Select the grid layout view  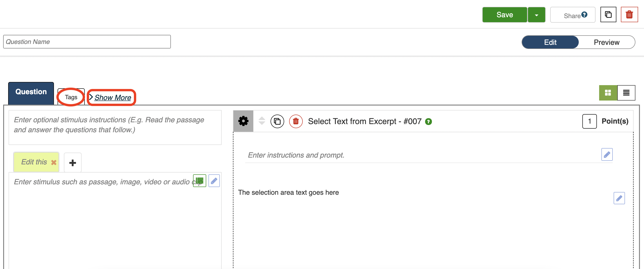608,93
